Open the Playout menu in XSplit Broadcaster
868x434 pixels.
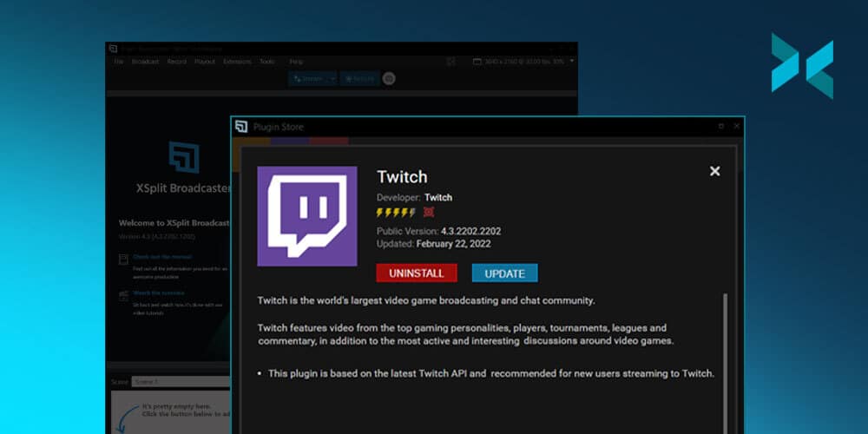pos(205,62)
